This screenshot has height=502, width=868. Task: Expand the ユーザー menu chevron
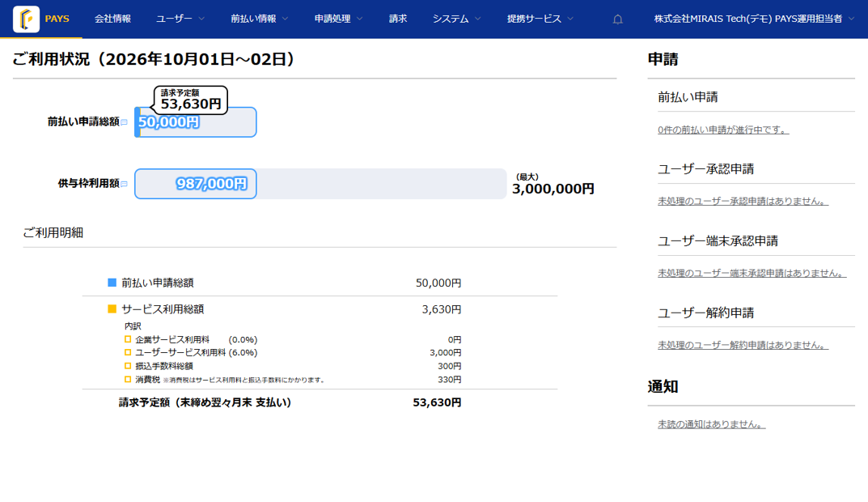tap(201, 19)
